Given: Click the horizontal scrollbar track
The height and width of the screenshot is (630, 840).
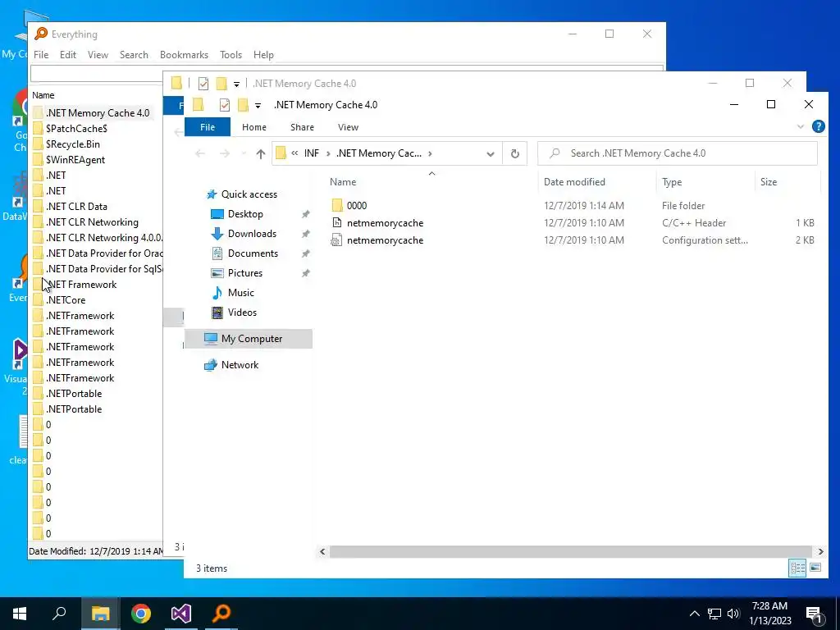Looking at the screenshot, I should 571,551.
